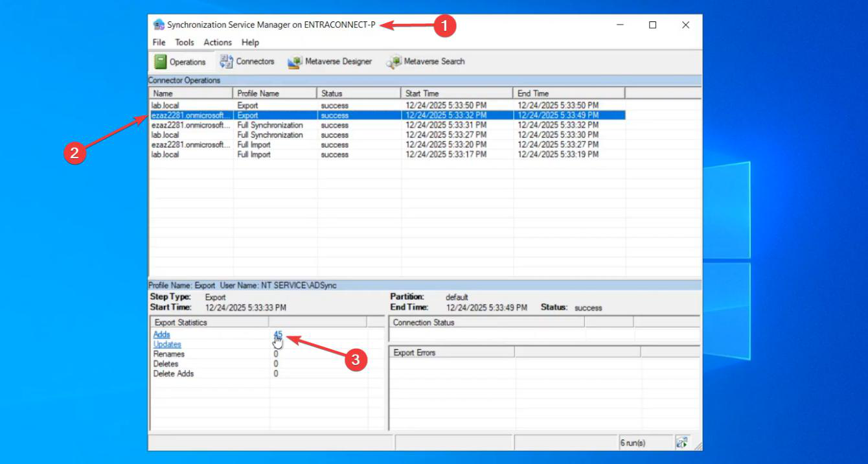Viewport: 868px width, 464px height.
Task: Open the Help menu
Action: click(x=250, y=42)
